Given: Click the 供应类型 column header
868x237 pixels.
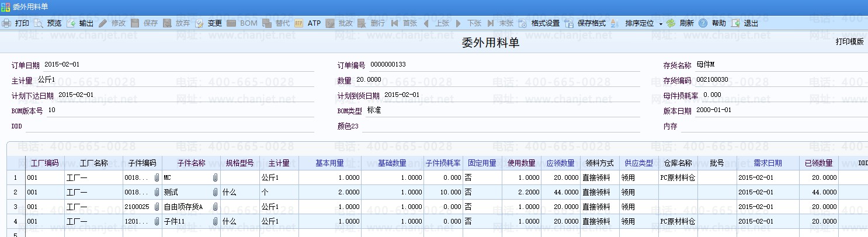Looking at the screenshot, I should point(638,163).
